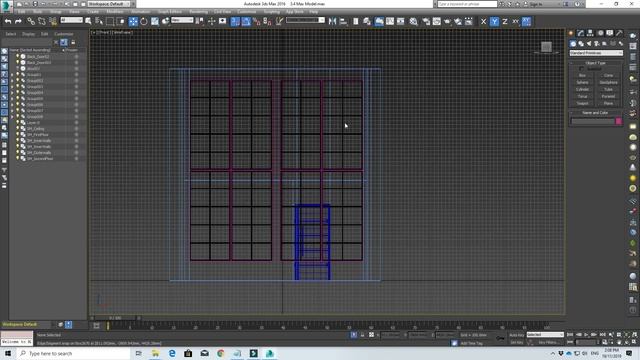Open the Graph Editors menu
This screenshot has height=360, width=640.
pyautogui.click(x=169, y=12)
